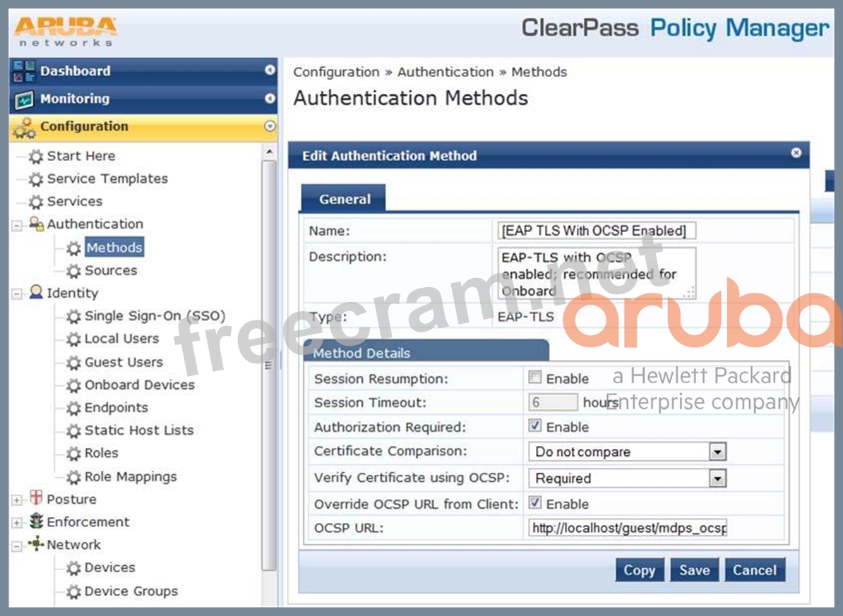The height and width of the screenshot is (616, 843).
Task: Click the Sources gear icon
Action: (73, 270)
